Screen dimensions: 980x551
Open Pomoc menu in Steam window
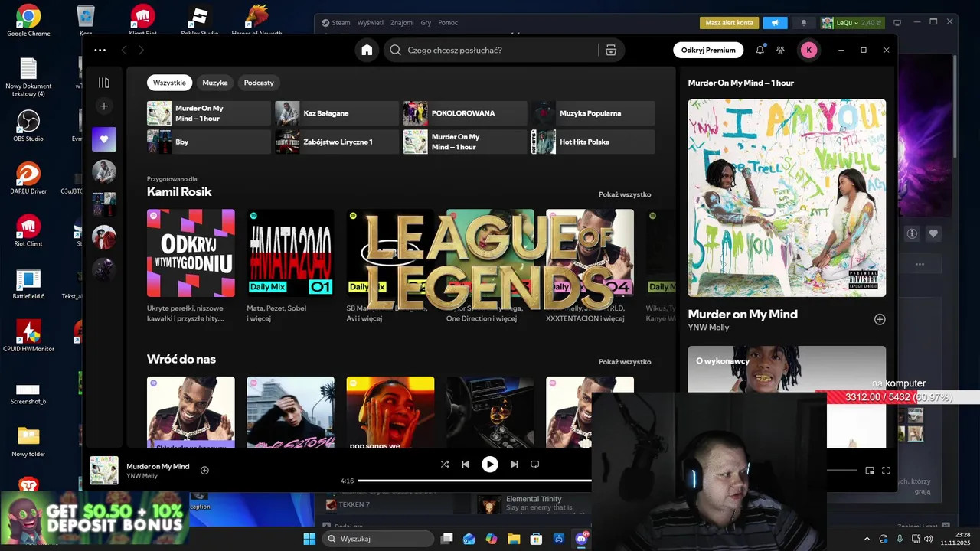tap(448, 23)
